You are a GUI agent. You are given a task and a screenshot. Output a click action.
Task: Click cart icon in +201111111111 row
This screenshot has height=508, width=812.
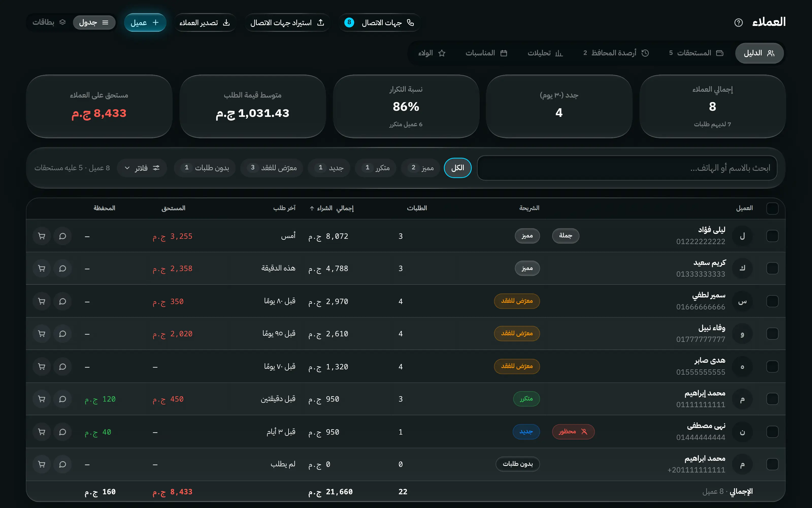(x=42, y=464)
